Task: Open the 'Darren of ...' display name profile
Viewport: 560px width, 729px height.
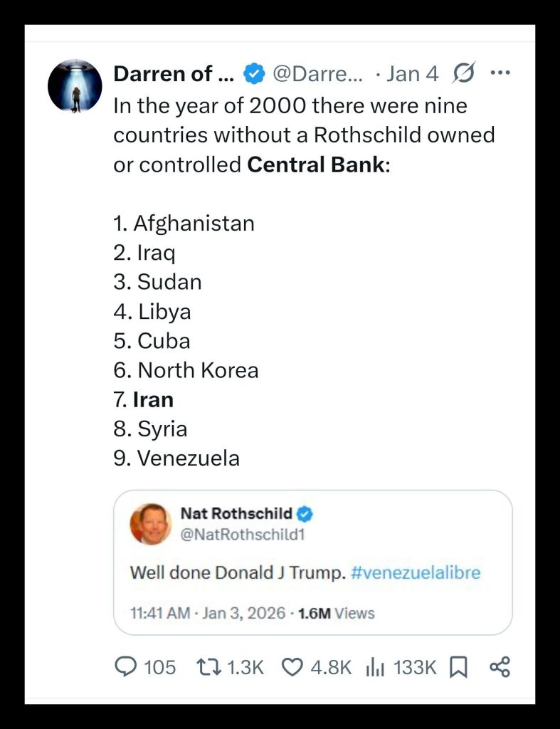Action: tap(174, 73)
